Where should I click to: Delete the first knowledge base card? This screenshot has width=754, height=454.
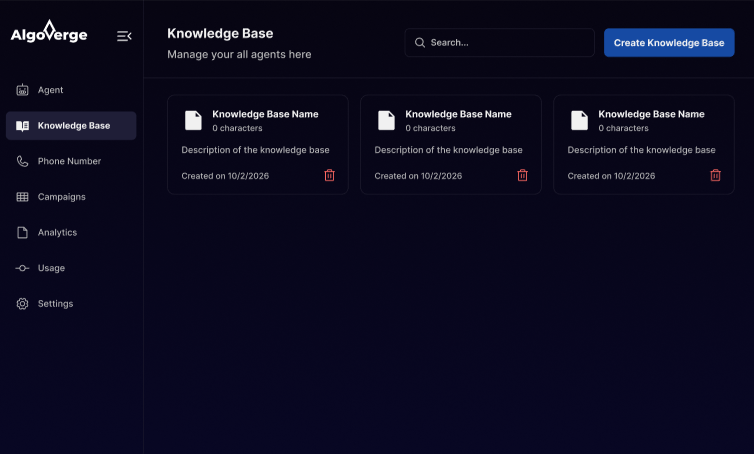tap(329, 175)
